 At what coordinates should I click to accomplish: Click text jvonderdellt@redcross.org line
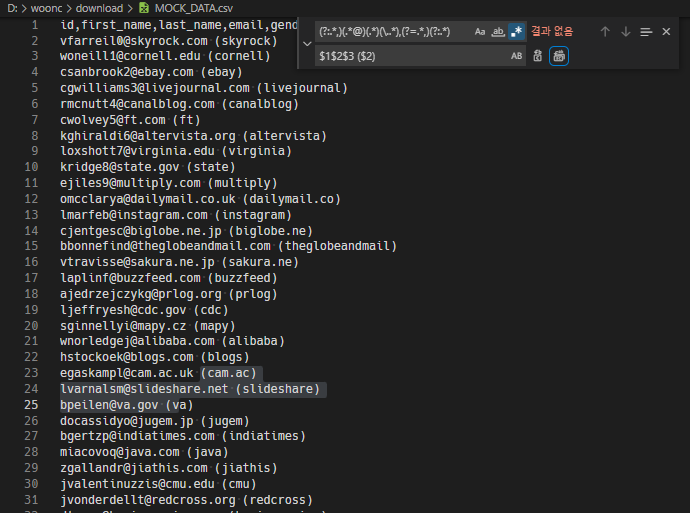(186, 500)
